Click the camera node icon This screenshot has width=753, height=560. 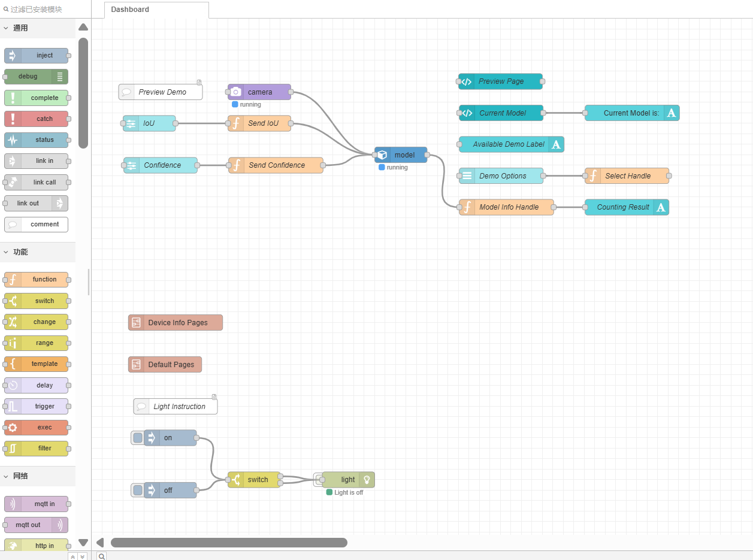pyautogui.click(x=236, y=92)
